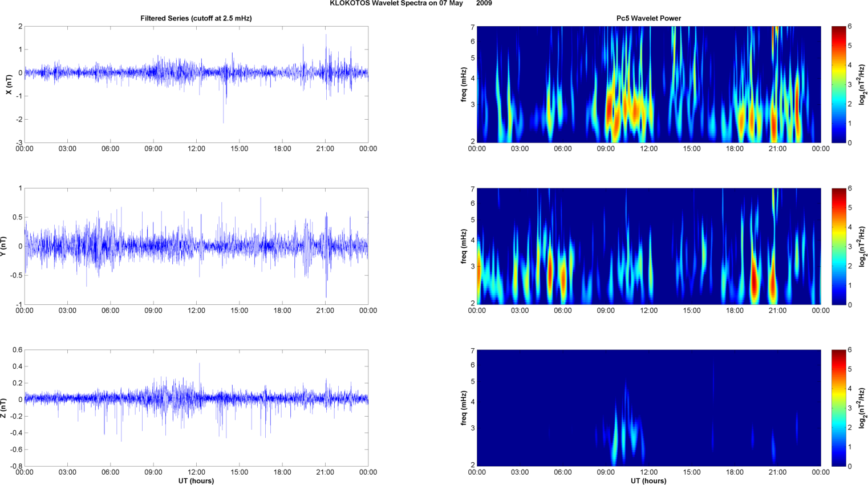Click the KLOKOTOS Wavelet Spectra main title
868x485 pixels.
point(411,3)
